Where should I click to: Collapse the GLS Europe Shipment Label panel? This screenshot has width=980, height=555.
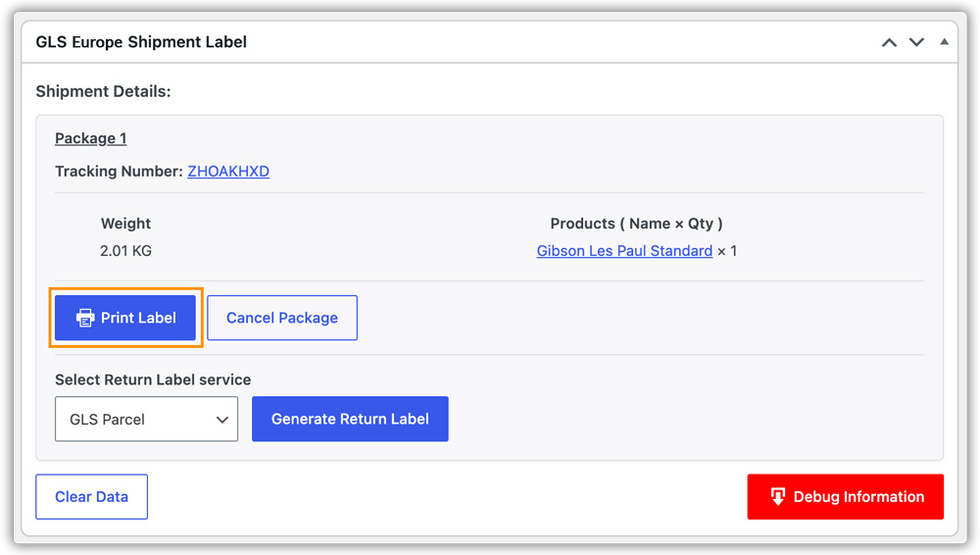click(x=944, y=42)
